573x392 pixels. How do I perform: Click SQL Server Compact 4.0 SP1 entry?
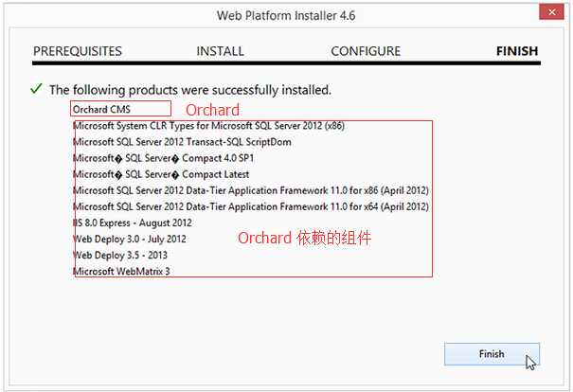point(163,158)
